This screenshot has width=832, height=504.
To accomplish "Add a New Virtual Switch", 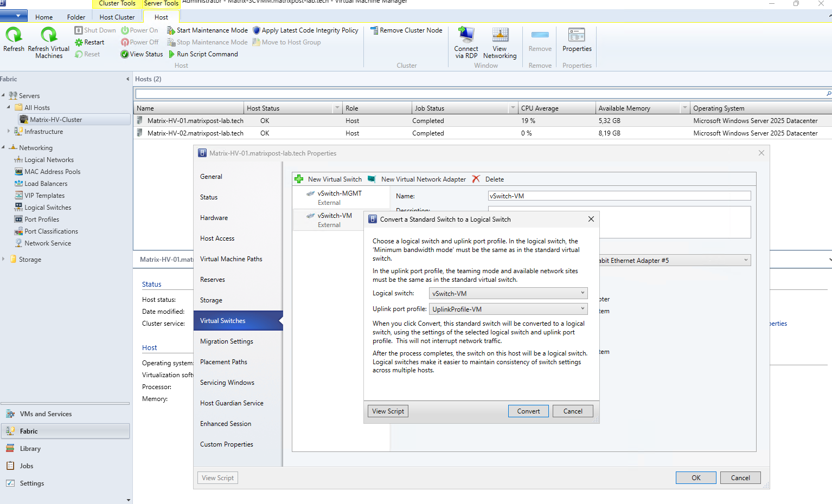I will point(328,179).
